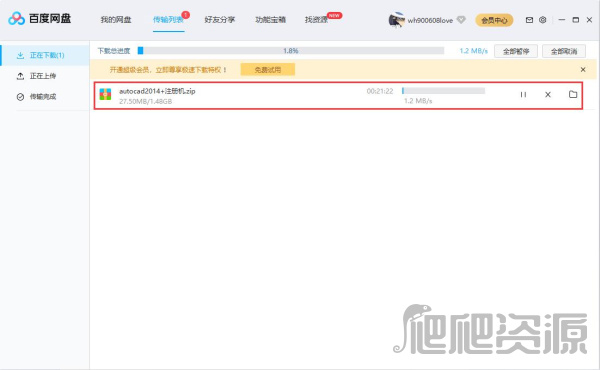Click the 下载总进度 label
Viewport: 600px width, 370px height.
114,51
